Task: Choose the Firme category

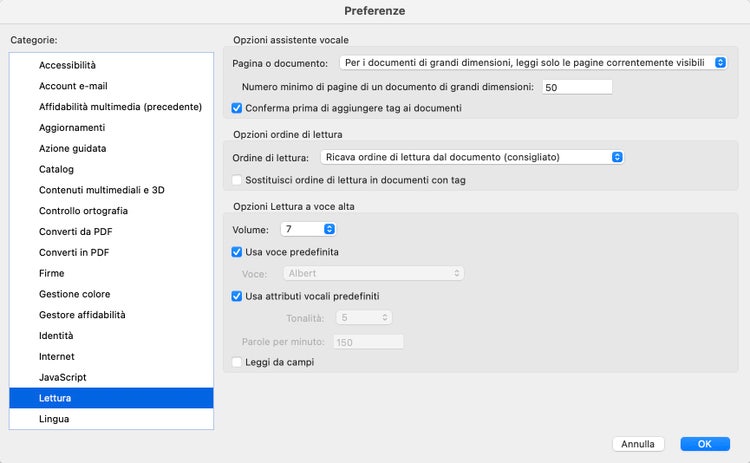Action: click(x=52, y=273)
